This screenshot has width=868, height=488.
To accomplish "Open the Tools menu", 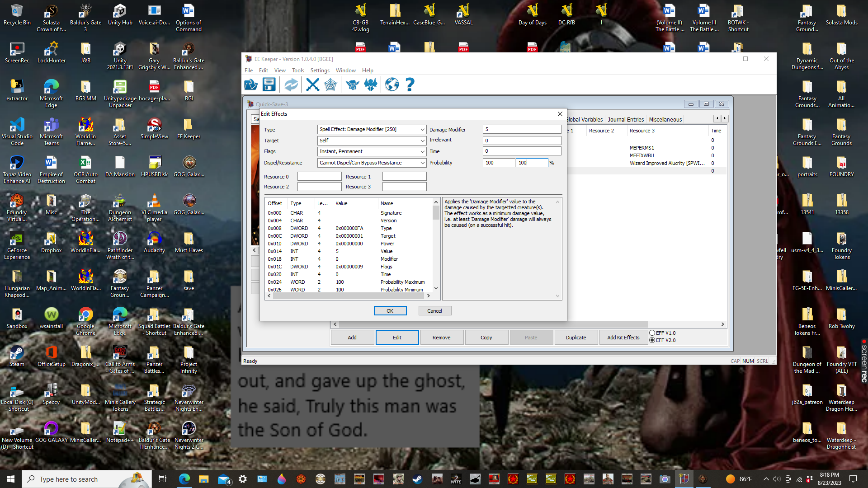I will pyautogui.click(x=298, y=70).
